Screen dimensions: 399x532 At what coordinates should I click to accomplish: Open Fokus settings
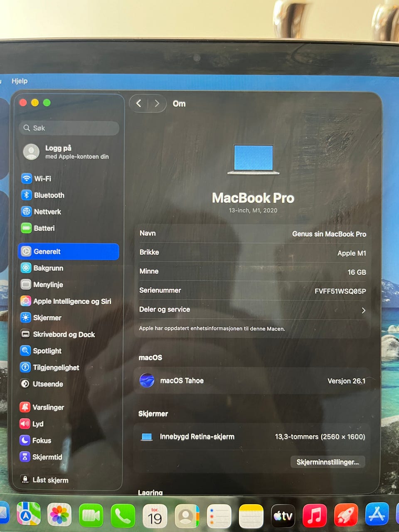pyautogui.click(x=36, y=440)
